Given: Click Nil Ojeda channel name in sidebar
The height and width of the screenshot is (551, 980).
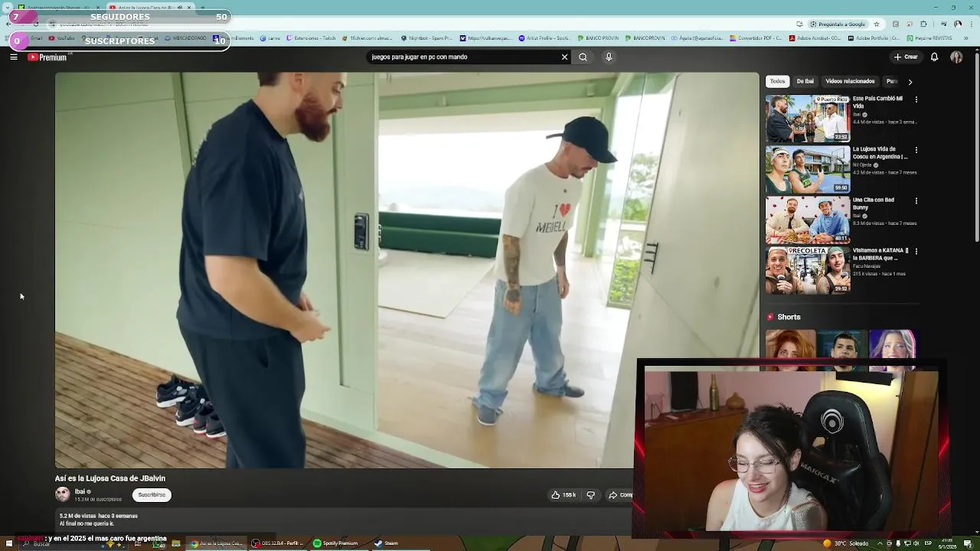Looking at the screenshot, I should [862, 165].
